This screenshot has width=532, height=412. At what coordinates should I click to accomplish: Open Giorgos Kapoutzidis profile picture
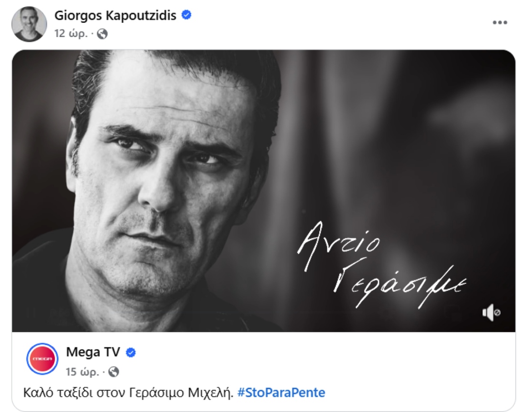(29, 24)
